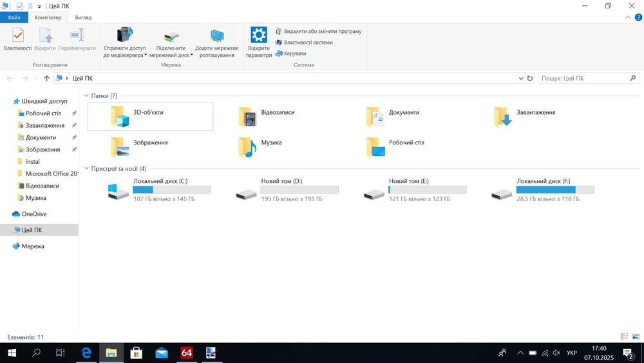This screenshot has height=363, width=644.
Task: Switch to the Файл tab
Action: coord(14,17)
